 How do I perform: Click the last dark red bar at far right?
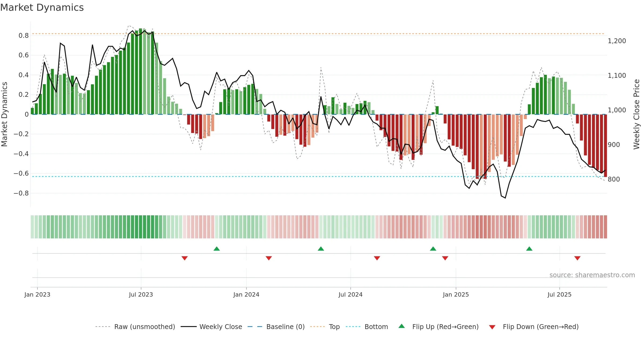(x=605, y=146)
